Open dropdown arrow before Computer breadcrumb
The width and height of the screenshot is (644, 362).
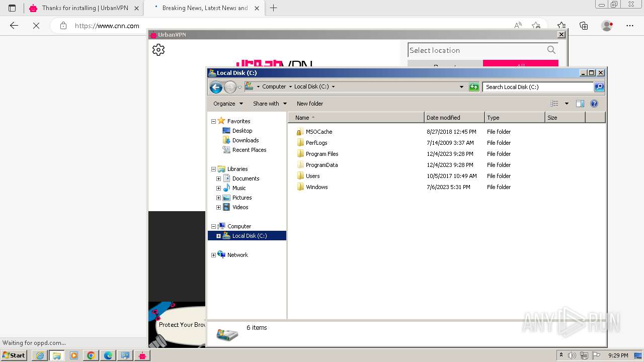click(x=258, y=86)
